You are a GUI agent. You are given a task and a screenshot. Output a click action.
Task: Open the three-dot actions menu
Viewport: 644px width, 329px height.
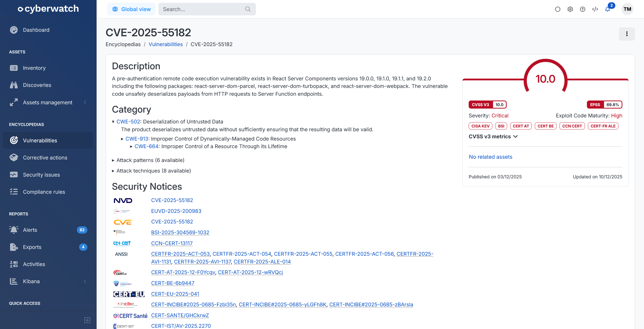(627, 34)
